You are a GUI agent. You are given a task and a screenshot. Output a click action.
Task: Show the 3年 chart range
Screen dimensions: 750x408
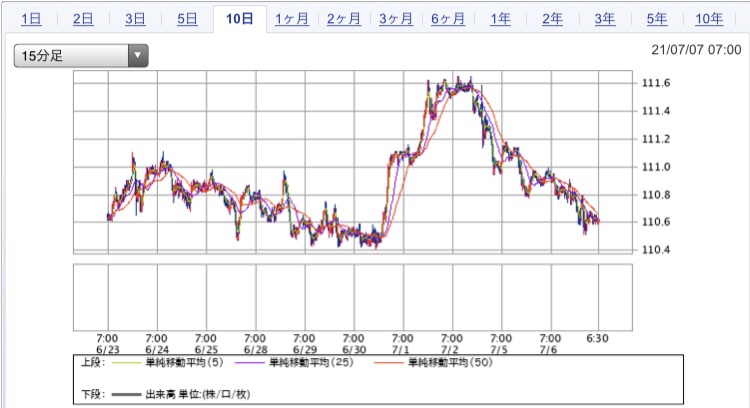(605, 19)
